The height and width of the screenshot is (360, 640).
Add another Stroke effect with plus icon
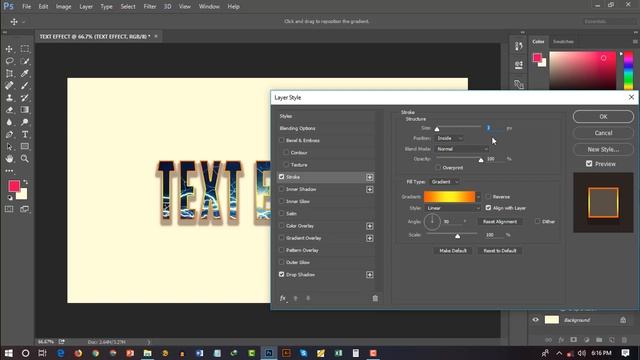(369, 177)
